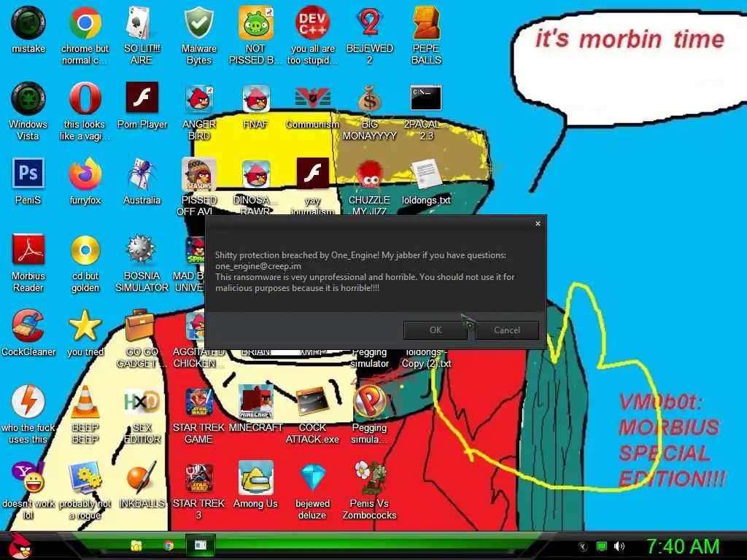Open the loldongs.txt file
This screenshot has height=560, width=747.
click(426, 174)
